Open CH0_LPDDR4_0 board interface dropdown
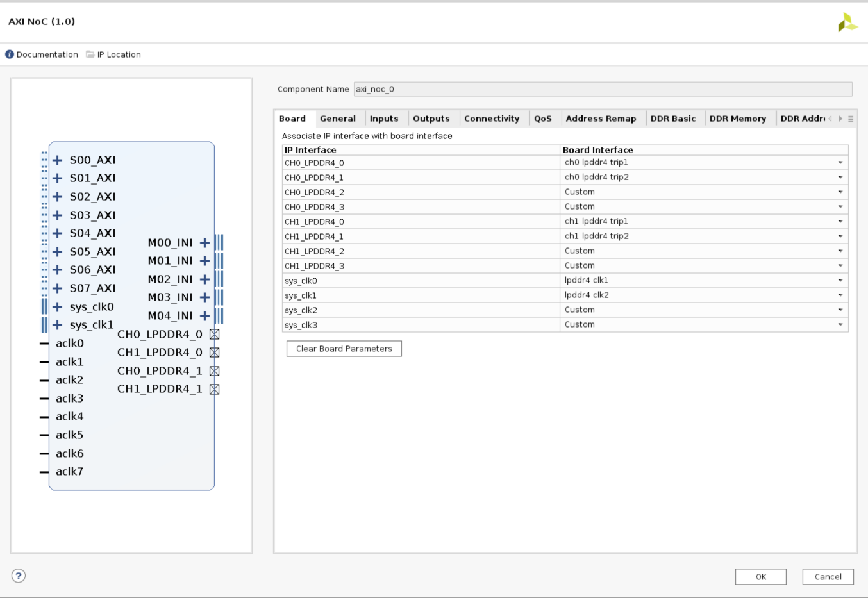This screenshot has height=598, width=868. click(840, 163)
